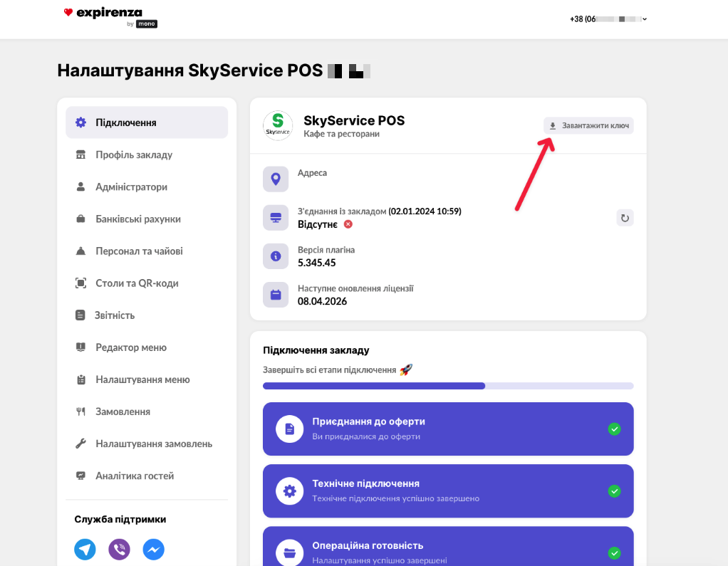Click the Telegram support icon

point(85,550)
